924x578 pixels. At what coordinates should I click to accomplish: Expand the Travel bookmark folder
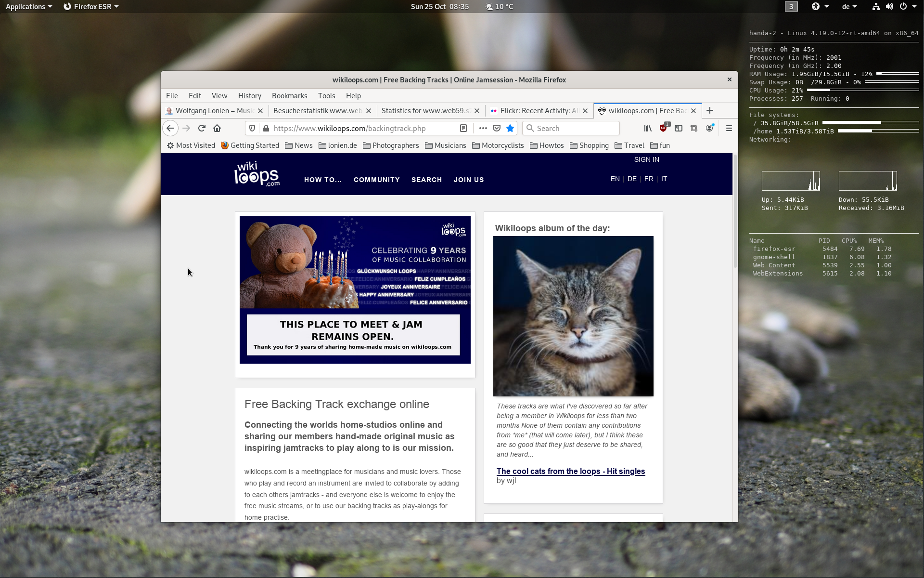[x=629, y=145]
